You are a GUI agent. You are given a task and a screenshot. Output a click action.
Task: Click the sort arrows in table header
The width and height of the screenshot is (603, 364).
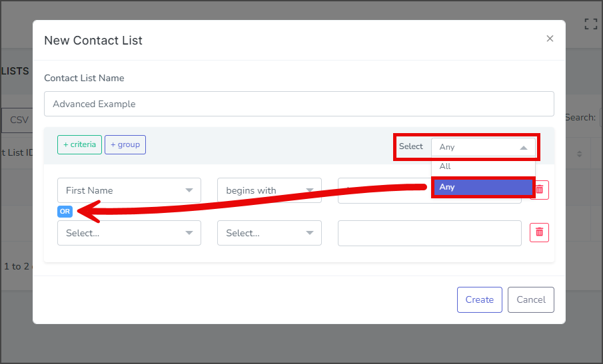[579, 154]
